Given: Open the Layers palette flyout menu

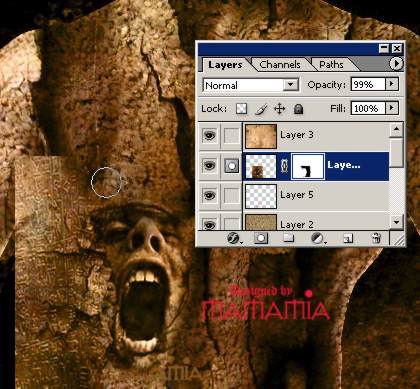Looking at the screenshot, I should pos(396,63).
